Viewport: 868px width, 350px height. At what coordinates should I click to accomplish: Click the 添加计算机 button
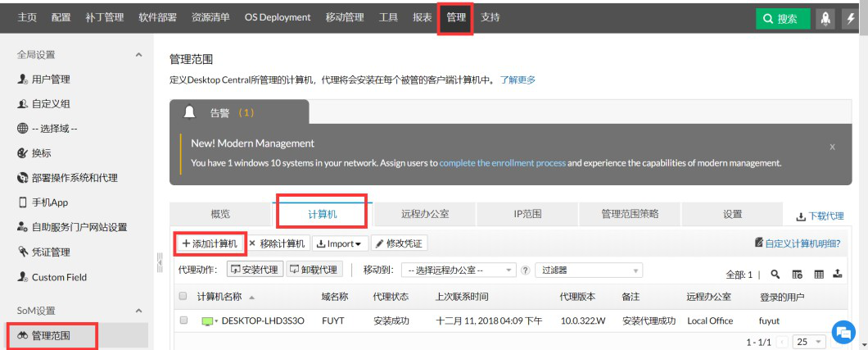click(210, 243)
